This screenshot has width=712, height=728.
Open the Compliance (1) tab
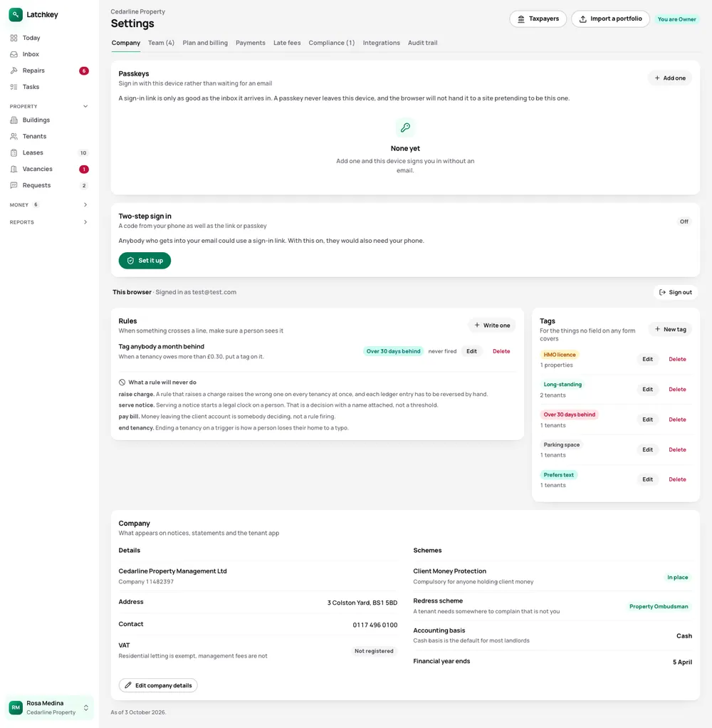click(331, 43)
